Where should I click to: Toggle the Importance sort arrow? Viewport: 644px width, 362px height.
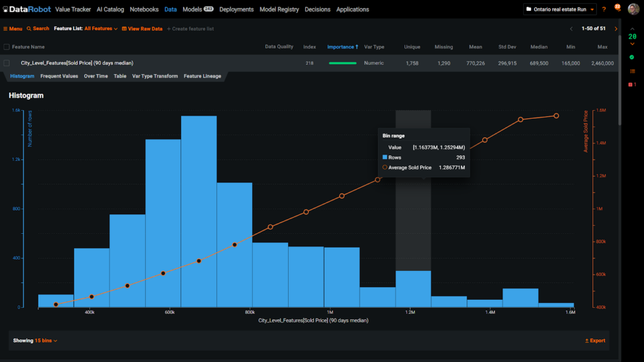coord(357,47)
